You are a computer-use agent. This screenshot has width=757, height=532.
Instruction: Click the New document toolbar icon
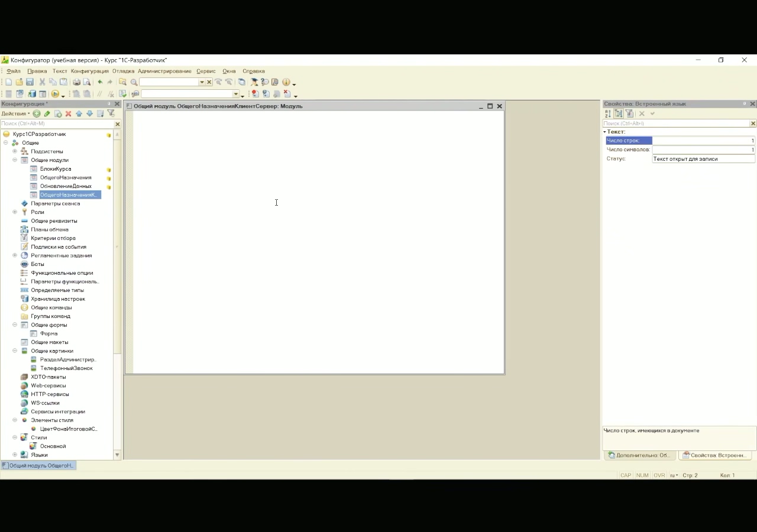(8, 82)
